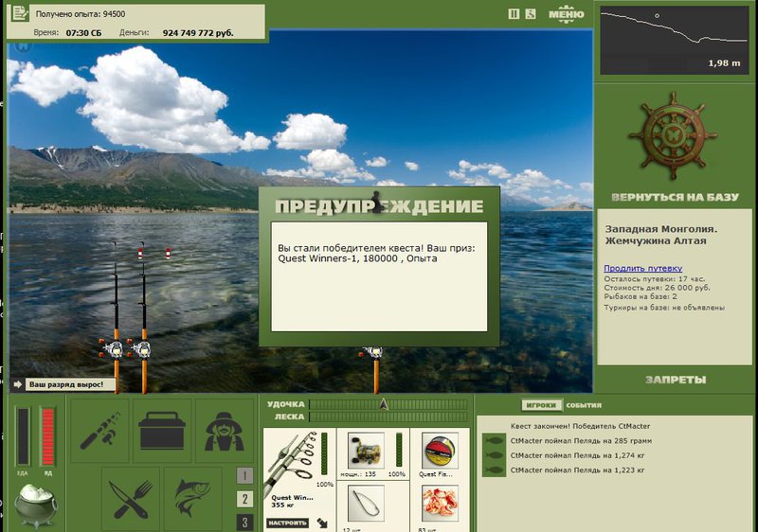Image resolution: width=758 pixels, height=532 pixels.
Task: Select rod slot 1
Action: [x=244, y=476]
